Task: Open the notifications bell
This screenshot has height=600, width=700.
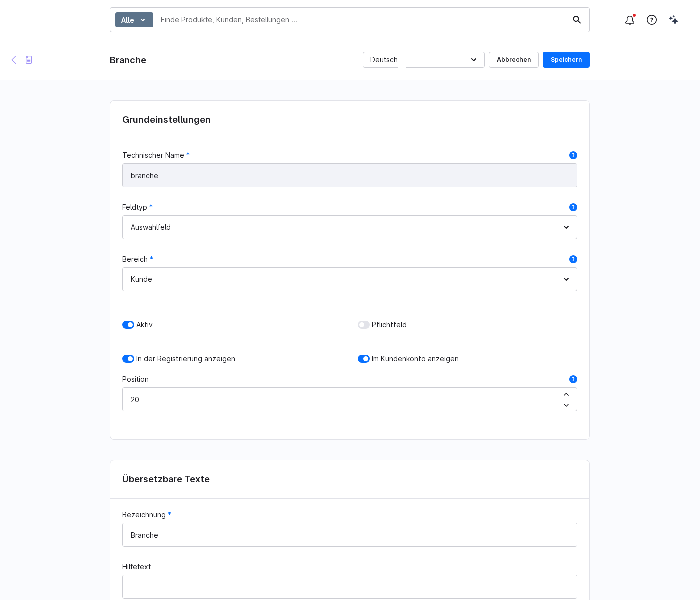Action: click(x=630, y=20)
